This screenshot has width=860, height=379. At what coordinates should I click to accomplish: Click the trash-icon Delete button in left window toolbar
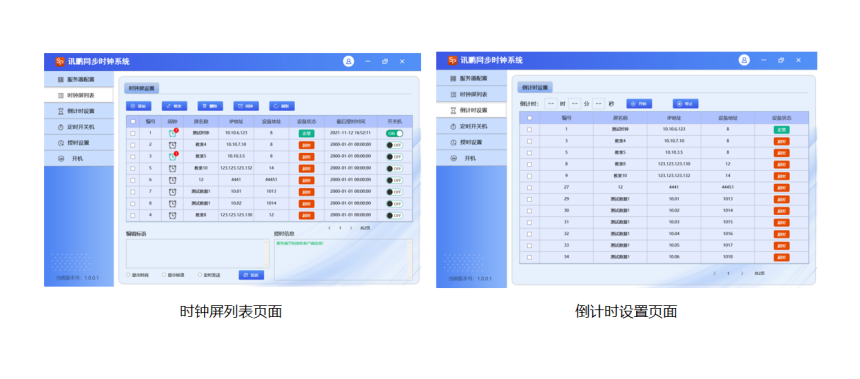click(x=210, y=106)
